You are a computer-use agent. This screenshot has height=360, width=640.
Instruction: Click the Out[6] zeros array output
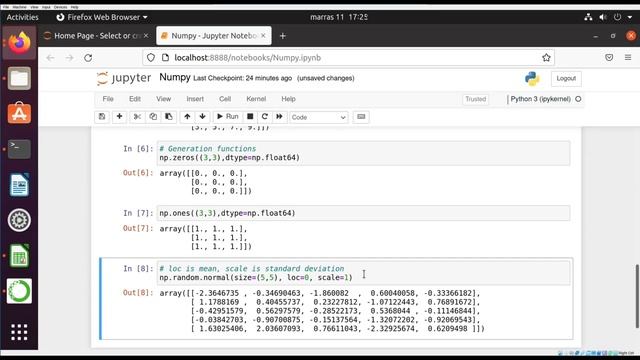205,182
